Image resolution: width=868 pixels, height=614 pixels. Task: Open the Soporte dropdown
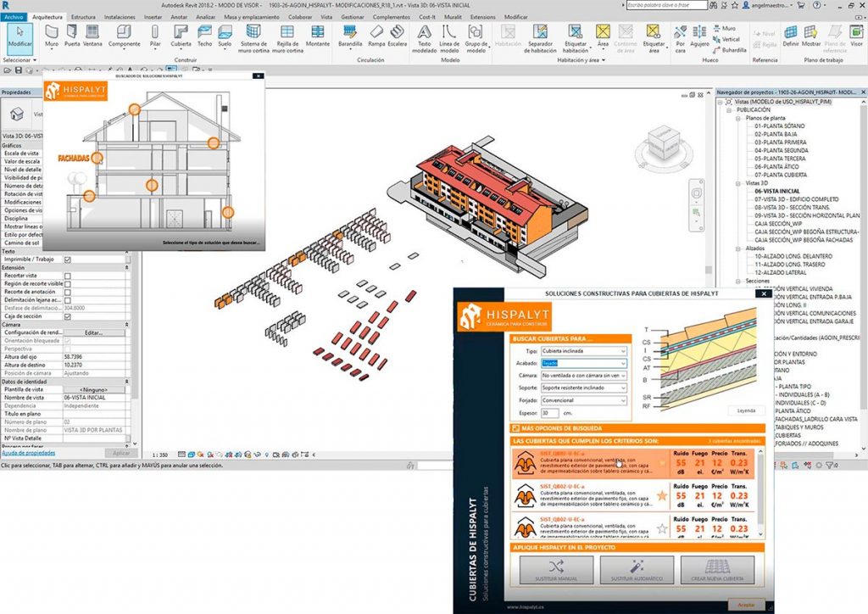coord(583,388)
